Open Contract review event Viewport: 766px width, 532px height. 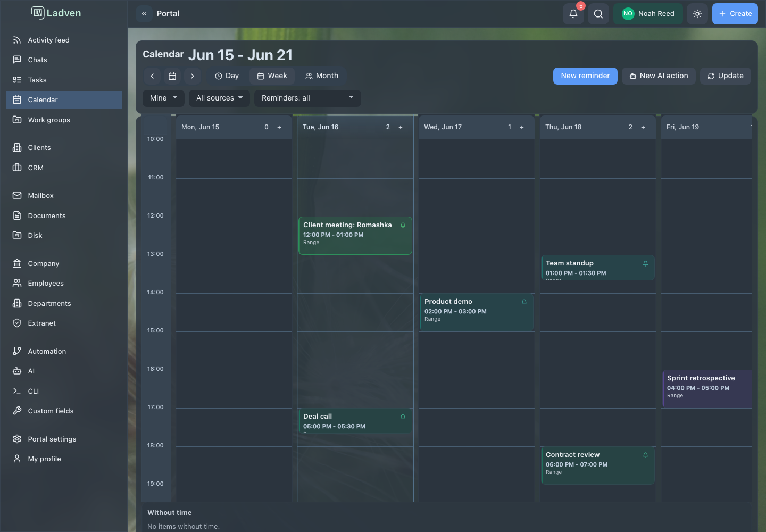click(x=598, y=465)
